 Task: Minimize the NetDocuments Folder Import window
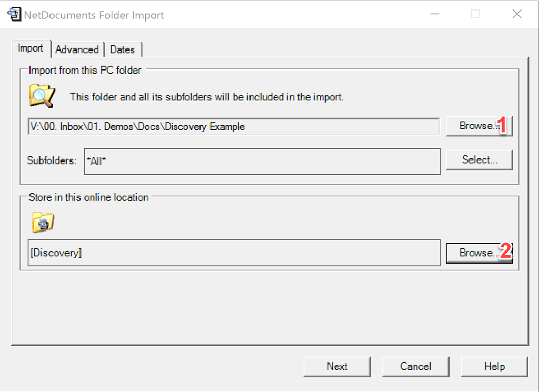435,14
